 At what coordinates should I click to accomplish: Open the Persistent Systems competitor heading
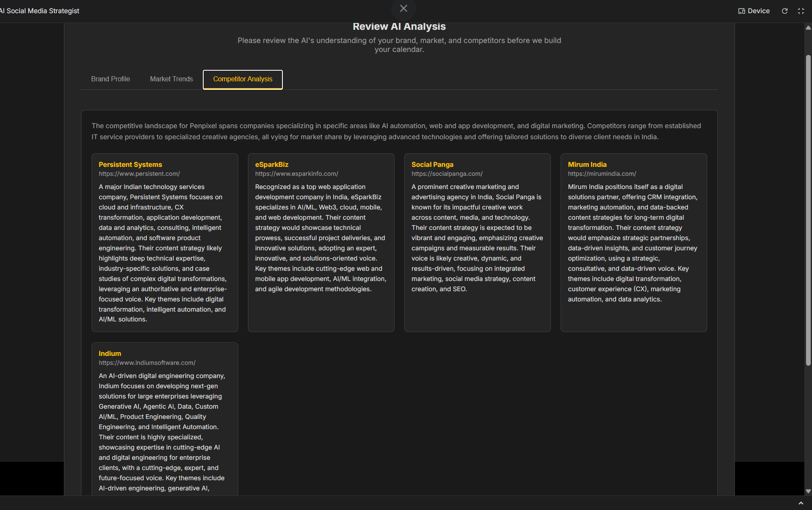point(130,164)
